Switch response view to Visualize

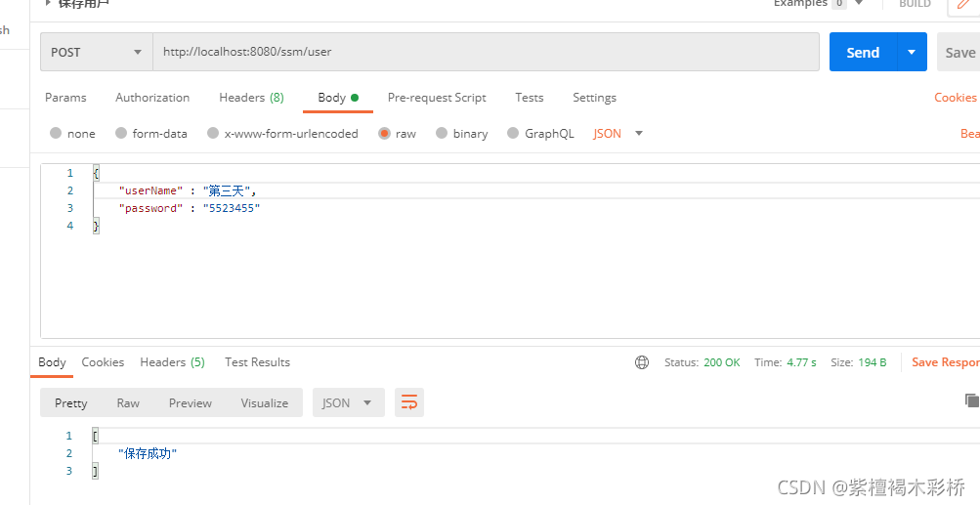[265, 403]
